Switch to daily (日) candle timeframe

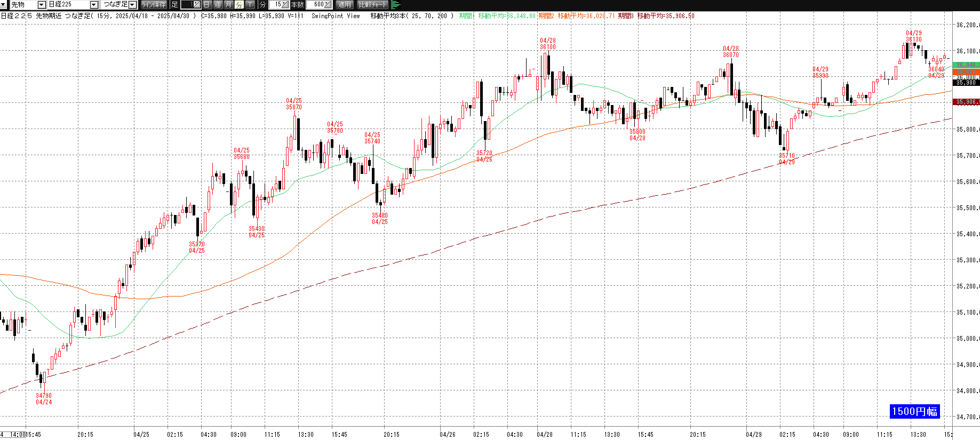(x=207, y=4)
